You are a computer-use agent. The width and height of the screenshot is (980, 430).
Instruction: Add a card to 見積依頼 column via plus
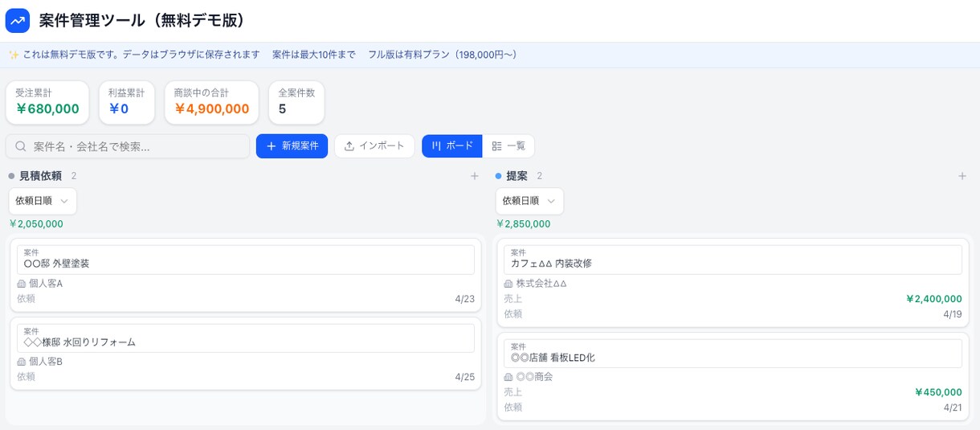tap(475, 176)
